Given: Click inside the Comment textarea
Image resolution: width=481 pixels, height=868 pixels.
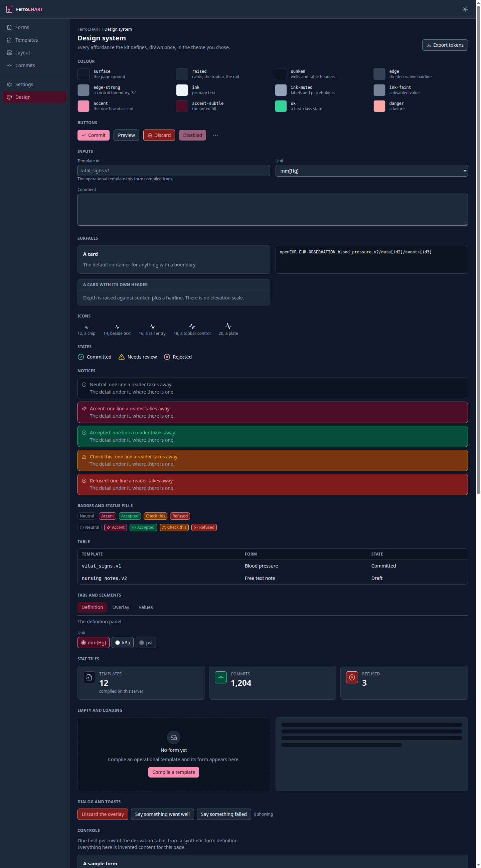Looking at the screenshot, I should [x=272, y=210].
